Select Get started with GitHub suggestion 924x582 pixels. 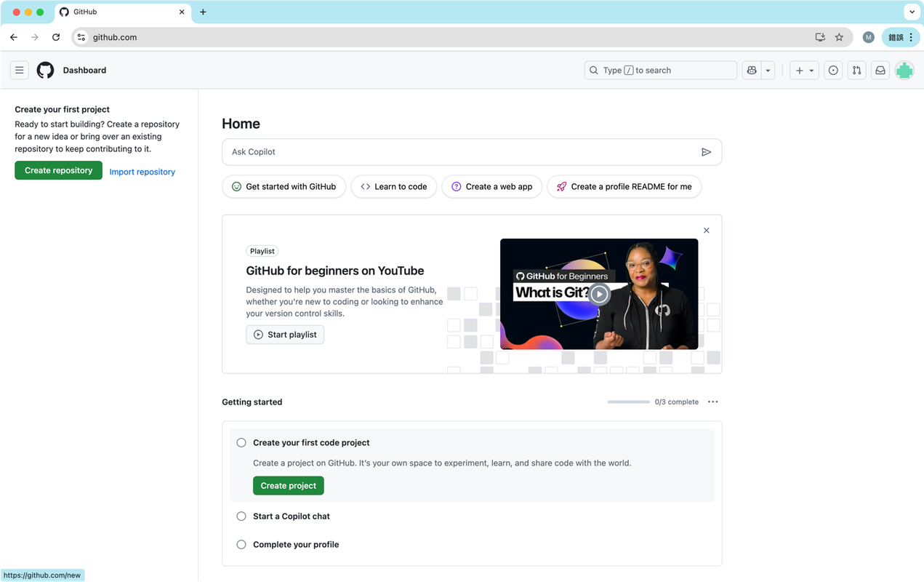point(284,187)
